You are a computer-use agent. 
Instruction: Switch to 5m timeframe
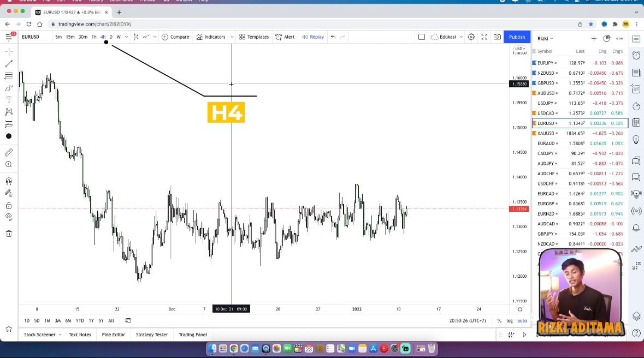click(x=58, y=37)
